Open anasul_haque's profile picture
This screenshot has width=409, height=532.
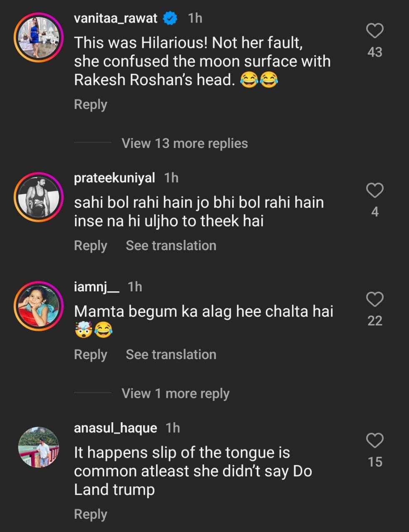click(x=39, y=447)
